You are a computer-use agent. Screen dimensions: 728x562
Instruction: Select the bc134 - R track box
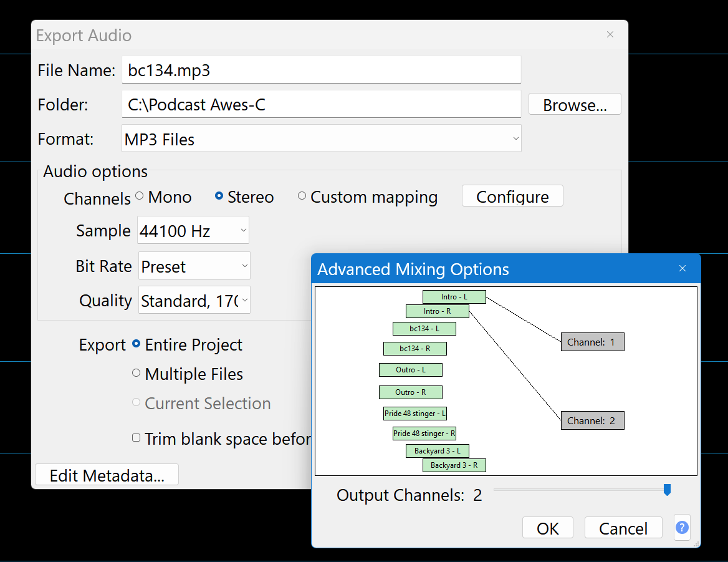click(414, 349)
